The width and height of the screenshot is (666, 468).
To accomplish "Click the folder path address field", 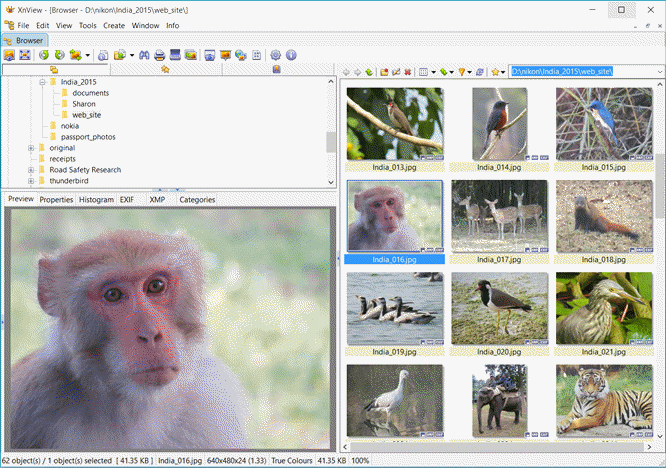I will pyautogui.click(x=580, y=72).
